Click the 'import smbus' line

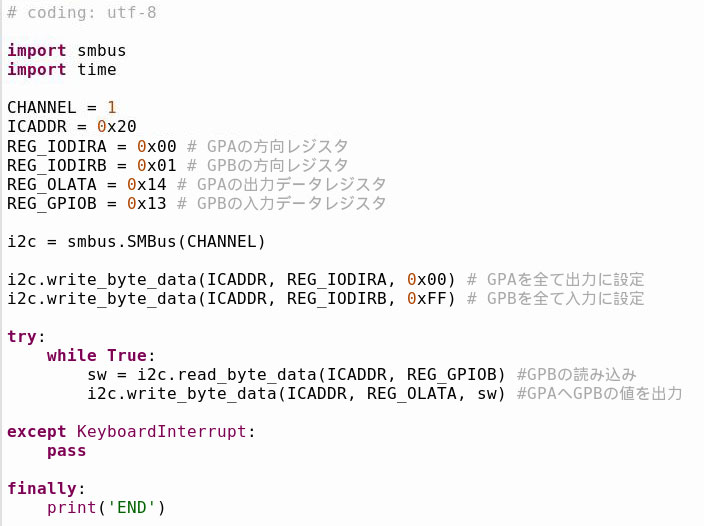(67, 51)
